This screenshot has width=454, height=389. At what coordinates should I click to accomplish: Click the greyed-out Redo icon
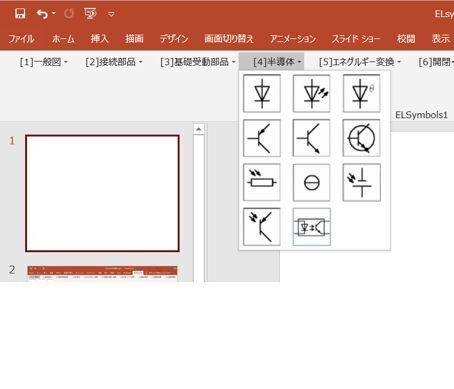(69, 14)
